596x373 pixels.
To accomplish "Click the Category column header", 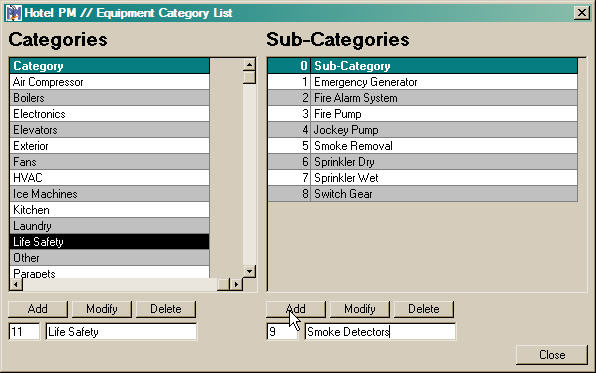I will [x=109, y=66].
